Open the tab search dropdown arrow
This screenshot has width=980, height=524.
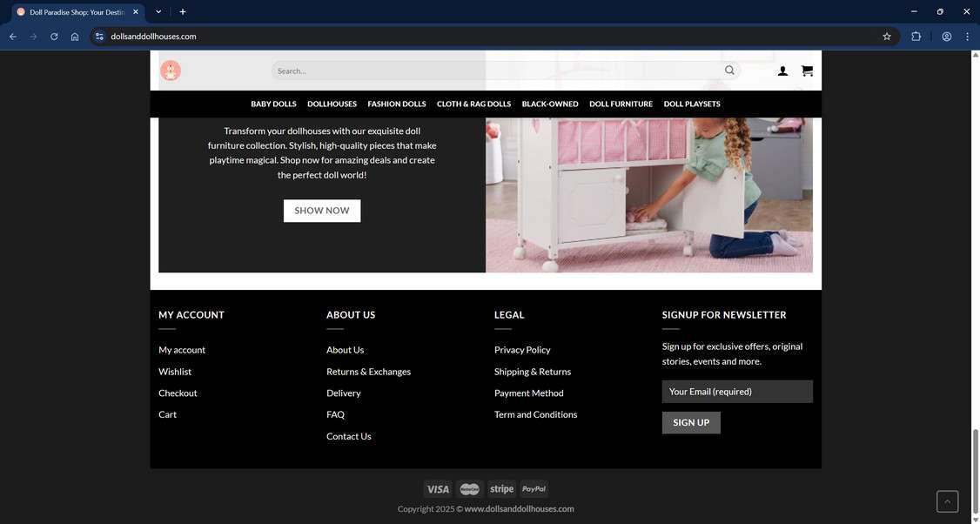[x=158, y=12]
